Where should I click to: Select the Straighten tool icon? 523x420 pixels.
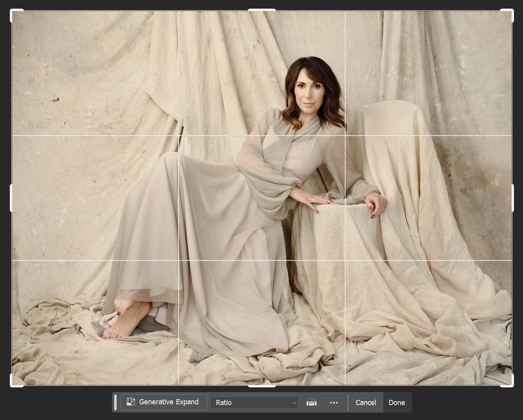pyautogui.click(x=311, y=402)
